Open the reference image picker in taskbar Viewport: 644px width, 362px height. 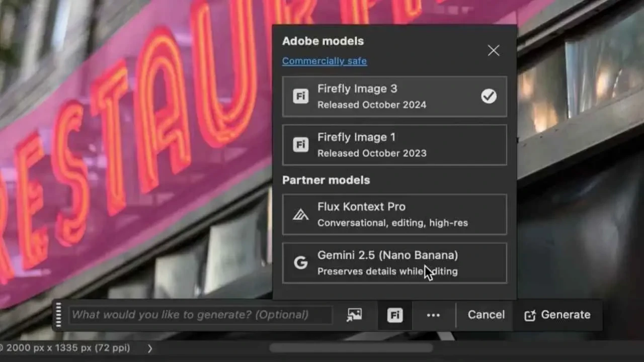click(354, 315)
